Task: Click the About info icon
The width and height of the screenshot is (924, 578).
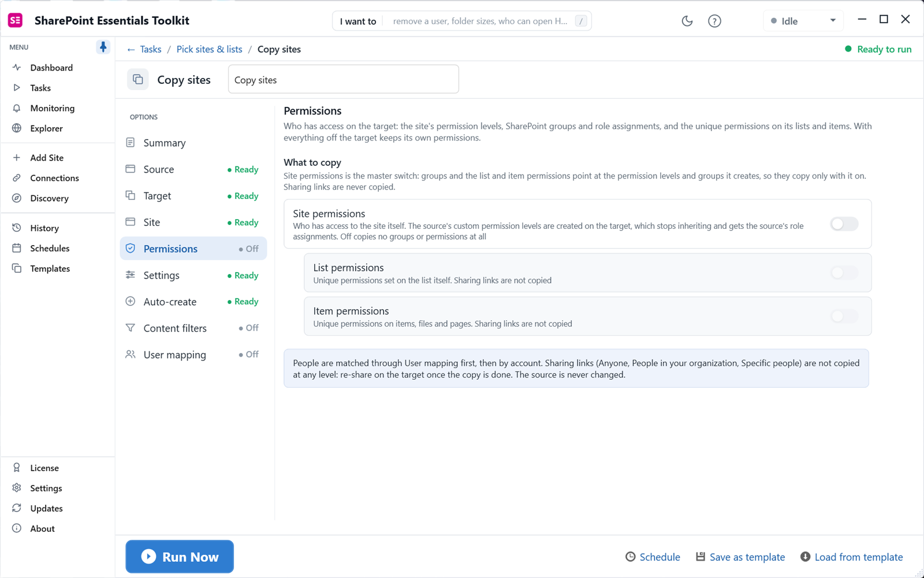Action: [x=17, y=528]
